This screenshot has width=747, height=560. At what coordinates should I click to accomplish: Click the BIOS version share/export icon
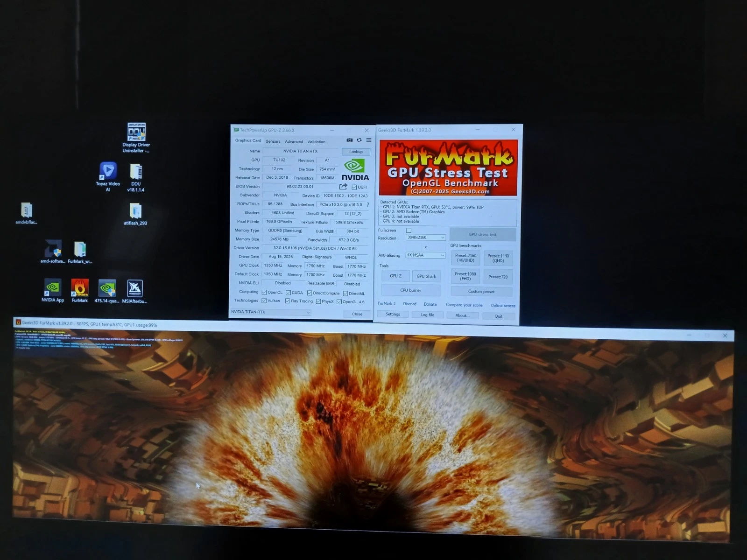[x=343, y=187]
